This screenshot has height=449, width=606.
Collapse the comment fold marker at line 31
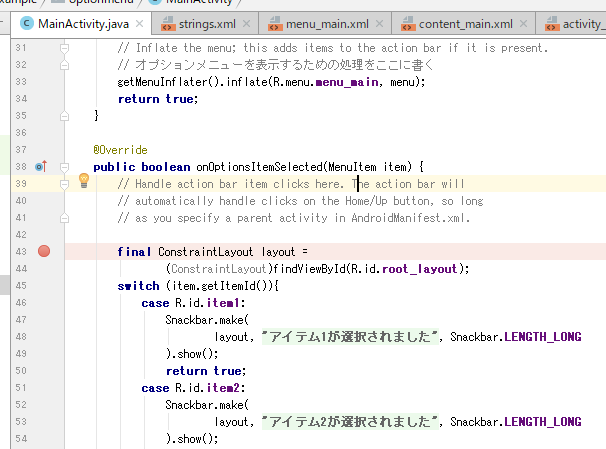point(65,48)
